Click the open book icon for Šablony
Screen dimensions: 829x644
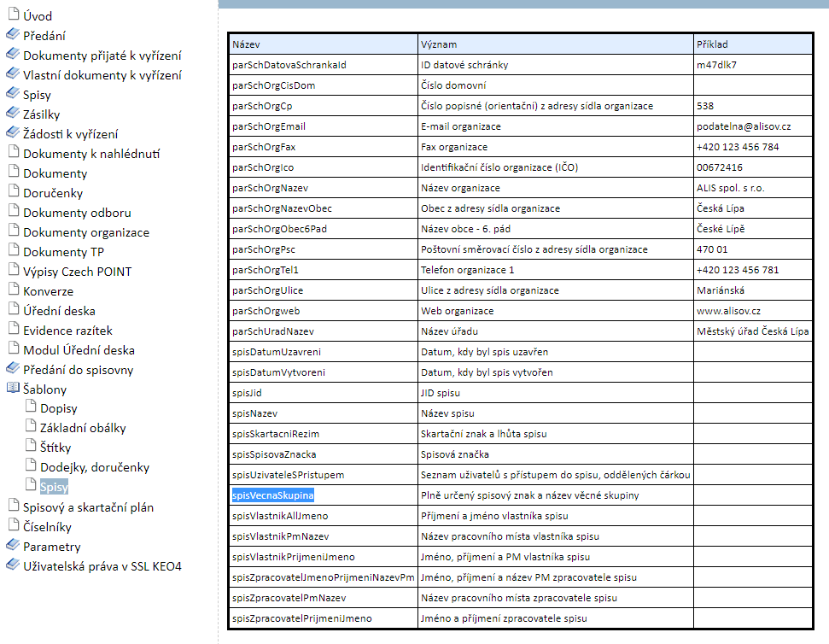(13, 389)
